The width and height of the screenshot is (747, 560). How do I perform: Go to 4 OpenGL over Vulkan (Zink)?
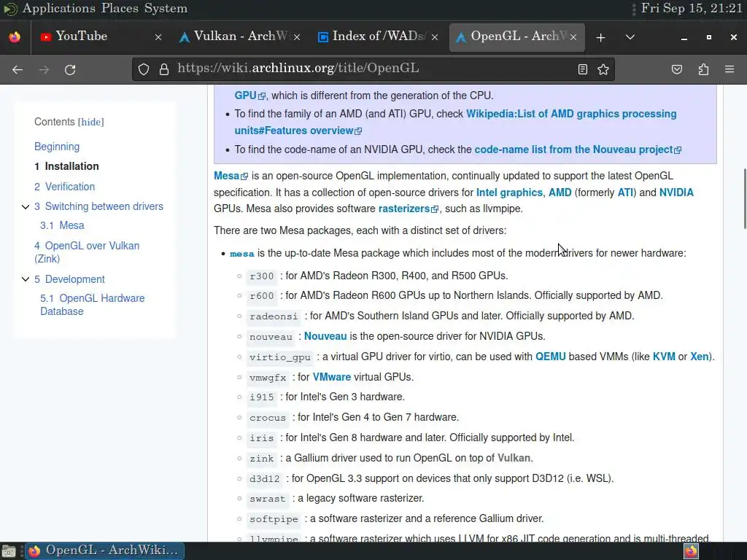(87, 252)
